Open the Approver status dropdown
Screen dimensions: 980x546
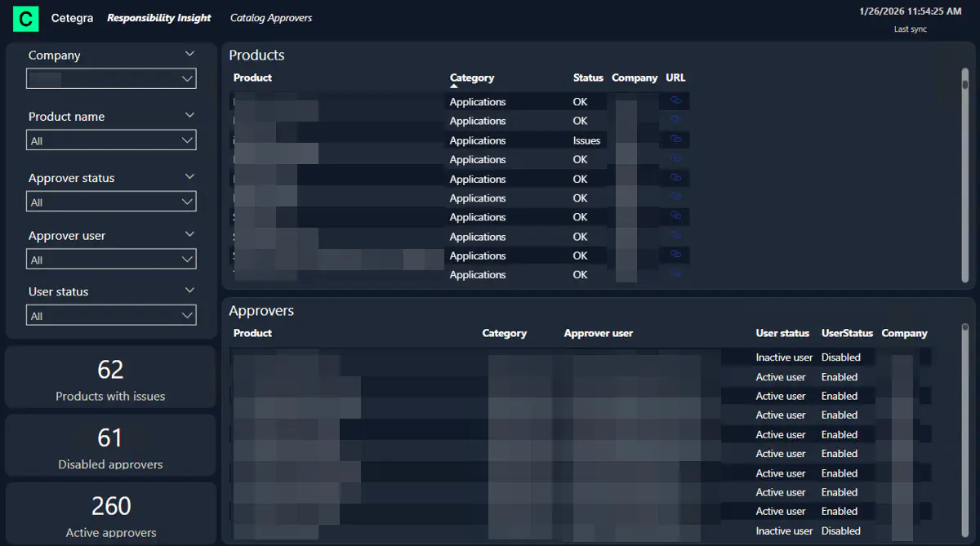click(x=111, y=202)
